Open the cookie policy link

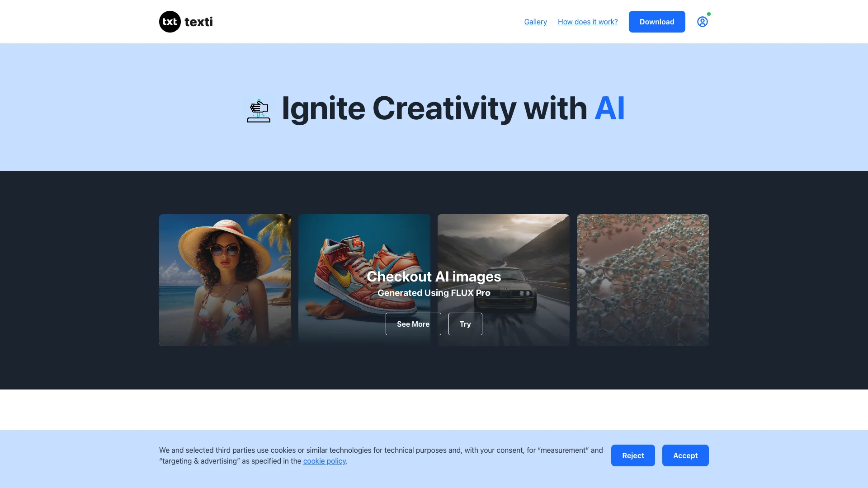[324, 460]
